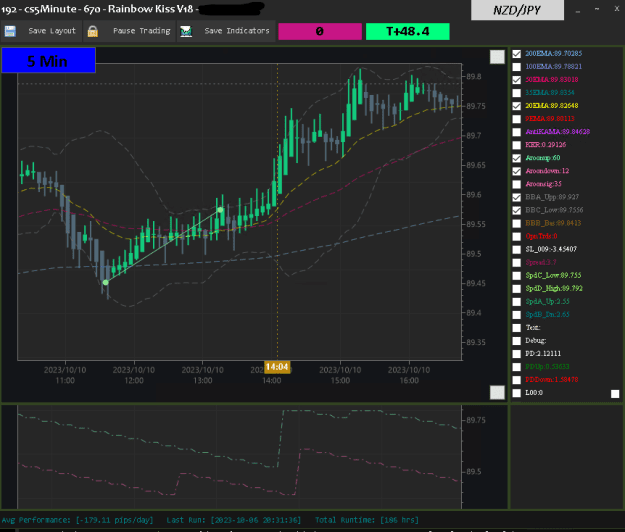Click the 2023/10/10 16:00 axis label
Screen dimensions: 625x532
tap(409, 375)
